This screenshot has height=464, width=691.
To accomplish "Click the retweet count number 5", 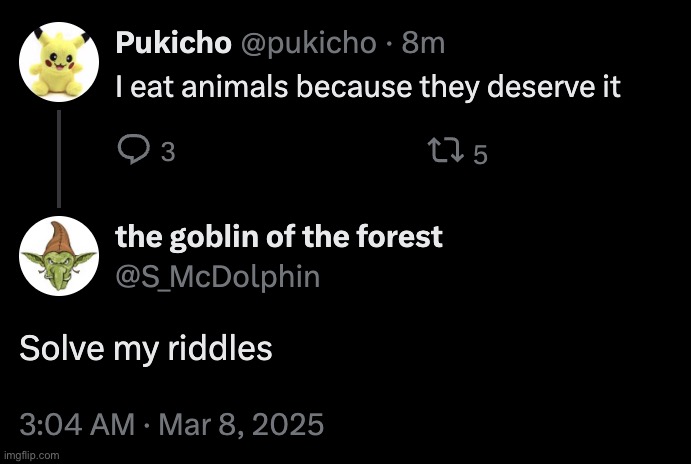I will pos(480,155).
